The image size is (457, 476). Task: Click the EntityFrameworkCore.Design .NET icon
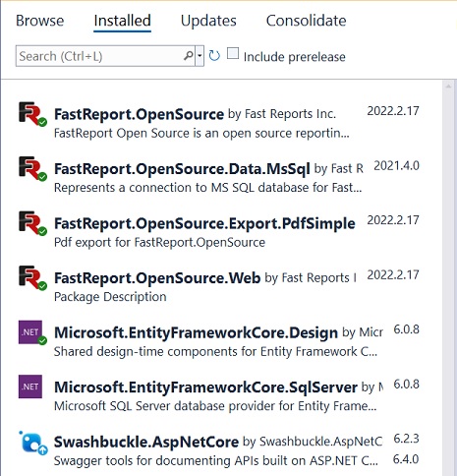point(31,332)
